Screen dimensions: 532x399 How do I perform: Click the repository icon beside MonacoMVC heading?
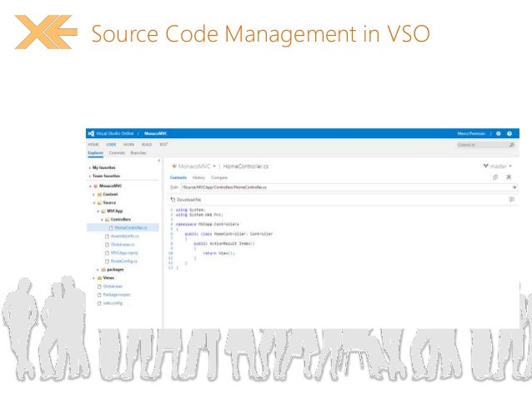click(x=174, y=166)
